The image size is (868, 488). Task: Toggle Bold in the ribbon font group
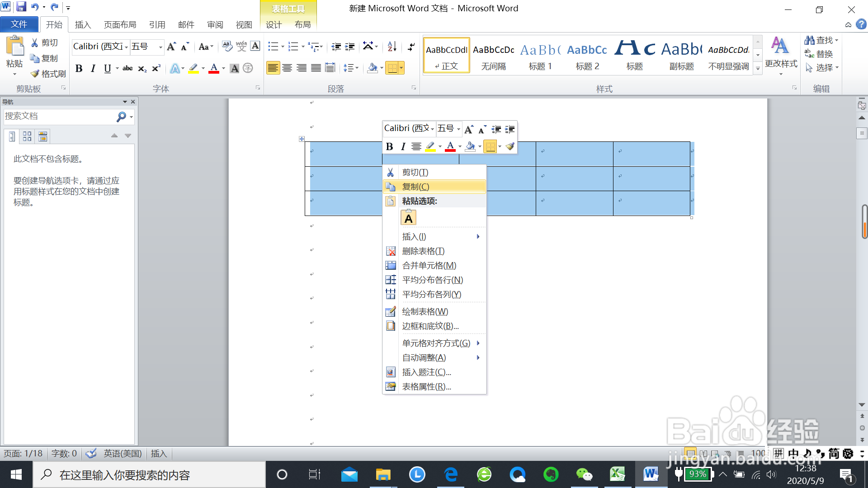[79, 68]
